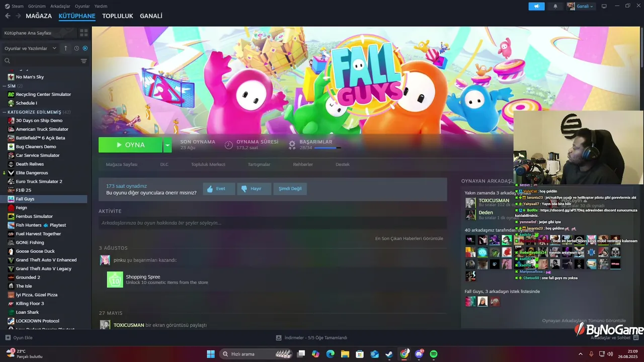
Task: Select Goose Goose Duck in library
Action: point(35,251)
